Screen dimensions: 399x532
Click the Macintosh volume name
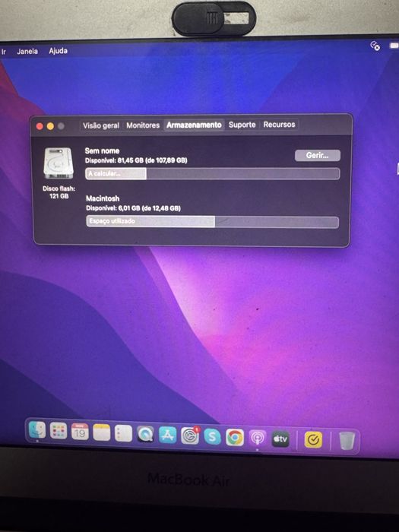[103, 198]
